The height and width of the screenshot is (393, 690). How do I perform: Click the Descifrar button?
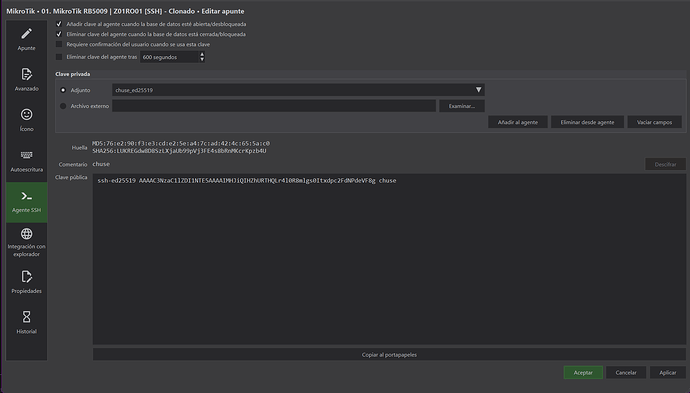(x=665, y=165)
